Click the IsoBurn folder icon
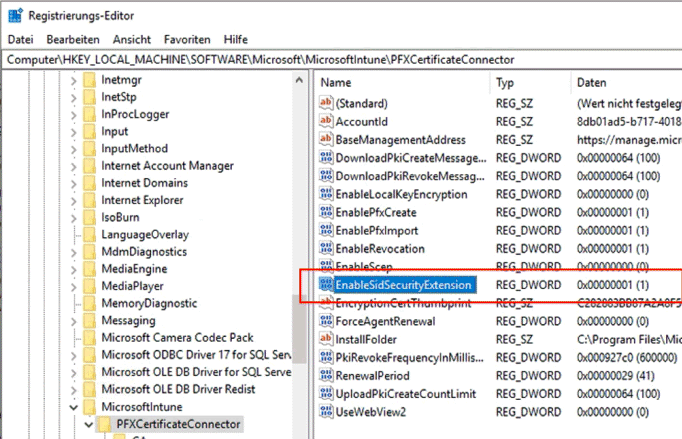Screen dimensions: 682x439 (x=90, y=217)
